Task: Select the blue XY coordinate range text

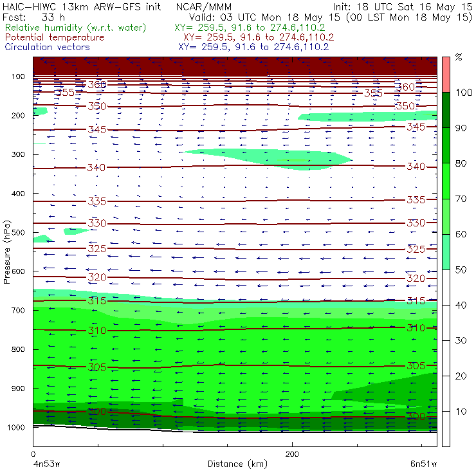Action: click(x=253, y=47)
